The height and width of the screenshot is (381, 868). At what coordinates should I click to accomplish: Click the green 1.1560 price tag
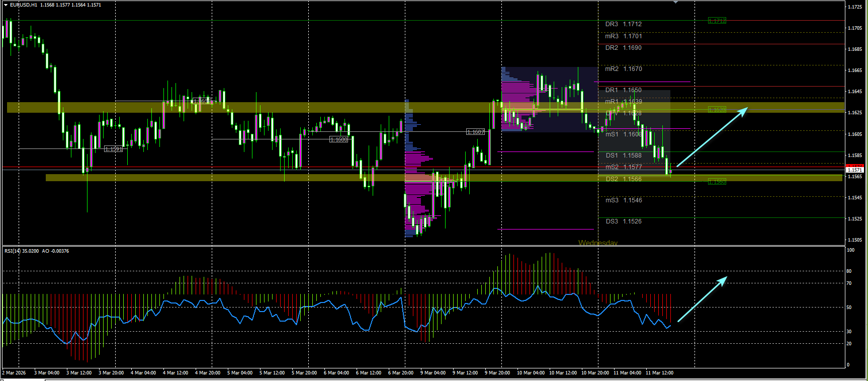point(717,182)
